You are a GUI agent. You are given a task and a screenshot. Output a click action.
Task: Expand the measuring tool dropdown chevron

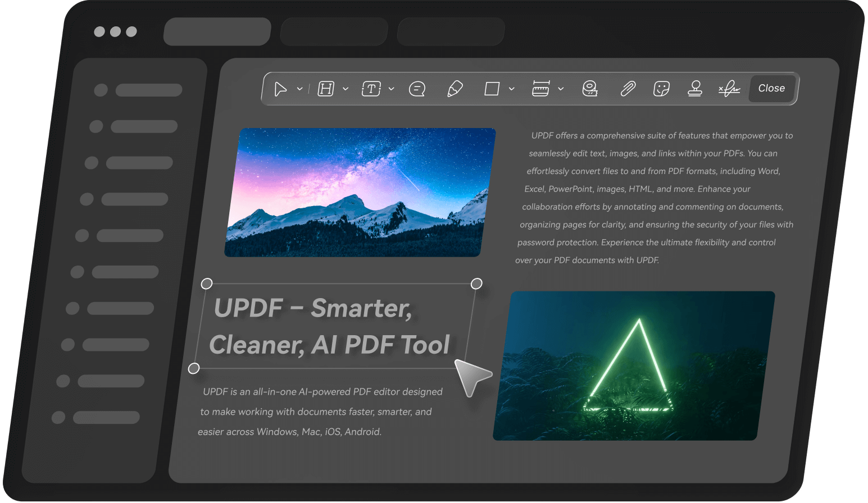click(561, 89)
